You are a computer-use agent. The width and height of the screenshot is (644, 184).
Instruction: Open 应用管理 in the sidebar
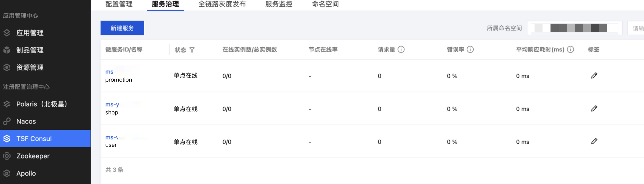[x=30, y=33]
